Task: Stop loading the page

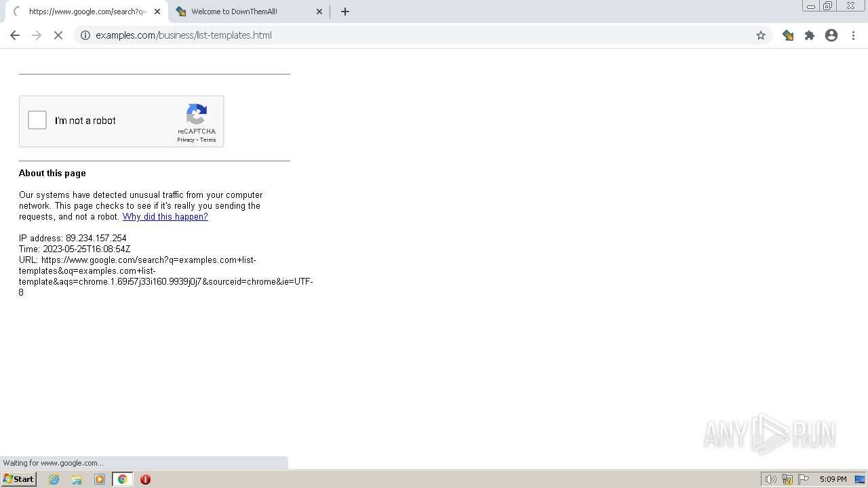Action: [x=58, y=35]
